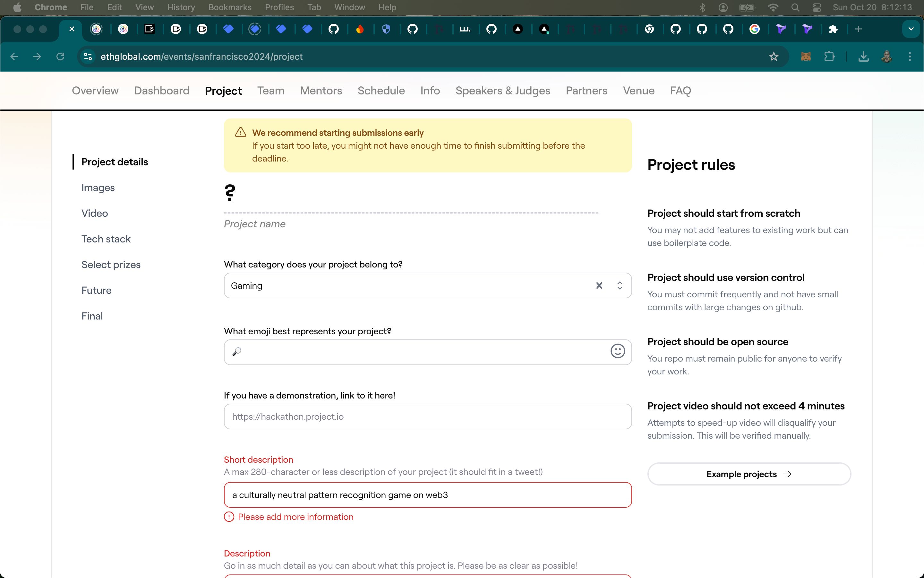Open the Info page
Image resolution: width=924 pixels, height=578 pixels.
pyautogui.click(x=430, y=91)
